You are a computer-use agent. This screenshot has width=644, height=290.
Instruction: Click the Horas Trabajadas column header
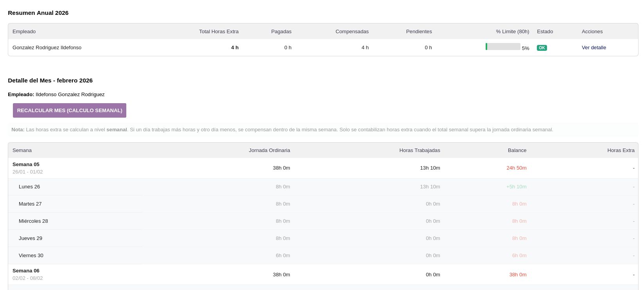[420, 150]
